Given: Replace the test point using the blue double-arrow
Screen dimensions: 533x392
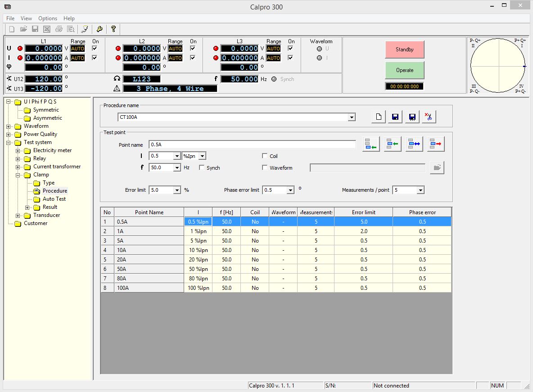Looking at the screenshot, I should 414,144.
